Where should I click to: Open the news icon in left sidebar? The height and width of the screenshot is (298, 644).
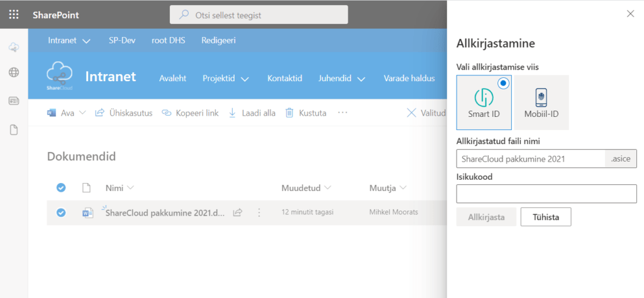(x=14, y=101)
